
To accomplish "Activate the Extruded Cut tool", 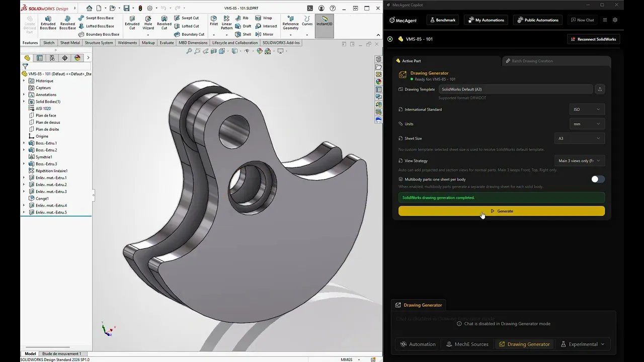I will coord(132,23).
